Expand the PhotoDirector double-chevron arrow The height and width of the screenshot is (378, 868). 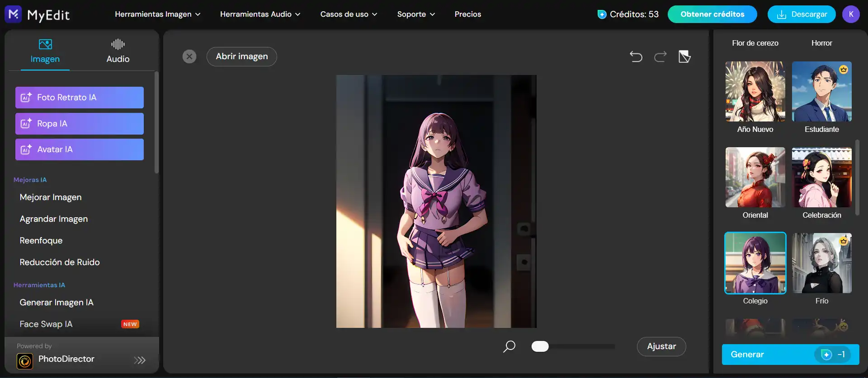(140, 360)
